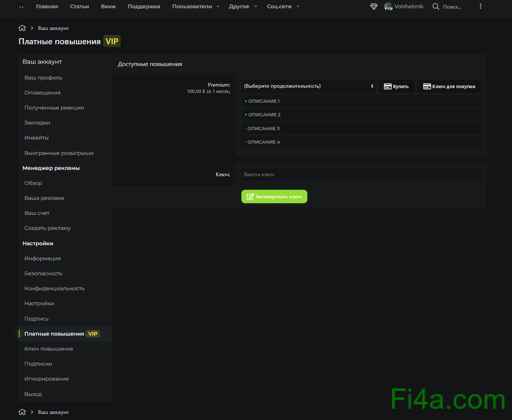The image size is (512, 420).
Task: Go to the Поддержка navigation tab
Action: click(144, 7)
